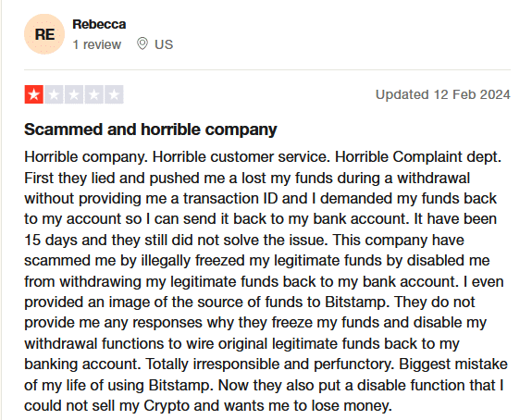
Task: Select the '1 review' count text
Action: 97,44
